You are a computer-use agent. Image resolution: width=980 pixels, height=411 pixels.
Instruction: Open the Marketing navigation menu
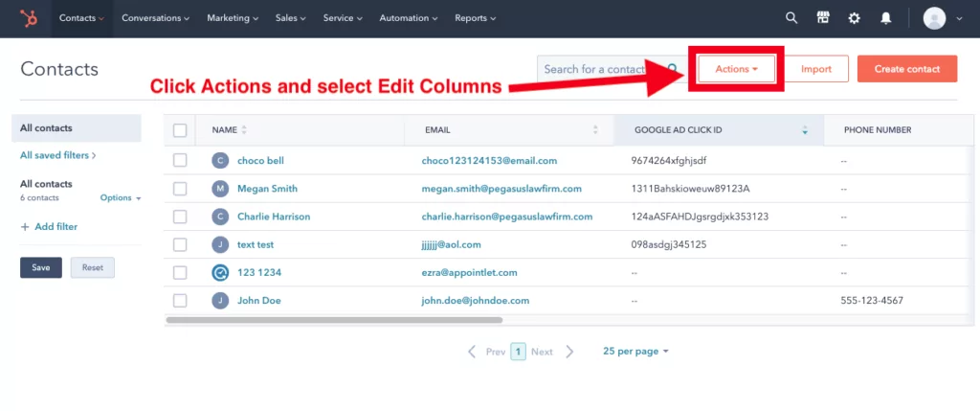tap(233, 18)
